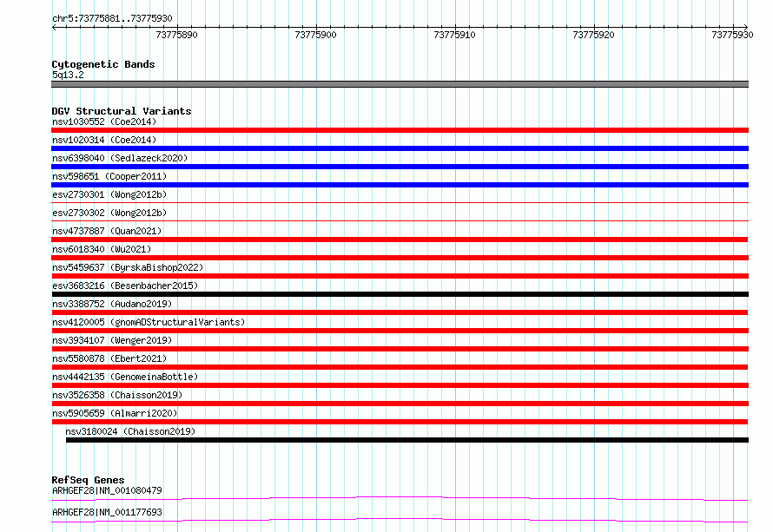Click the black bar under esv3683216
Image resolution: width=773 pixels, height=532 pixels.
tap(400, 294)
